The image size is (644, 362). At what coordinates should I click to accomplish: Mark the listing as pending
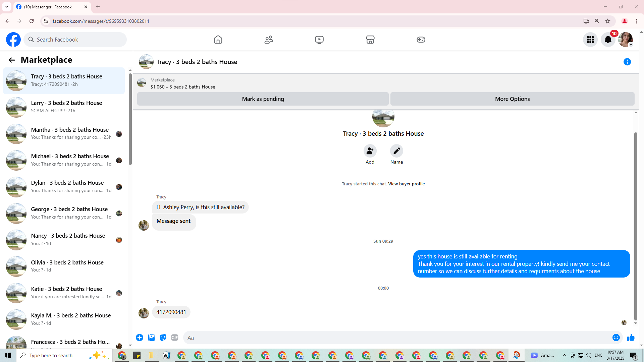tap(263, 99)
